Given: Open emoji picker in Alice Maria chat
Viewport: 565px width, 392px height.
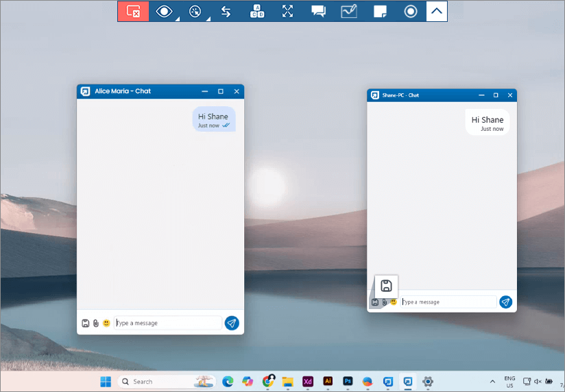Looking at the screenshot, I should click(106, 323).
